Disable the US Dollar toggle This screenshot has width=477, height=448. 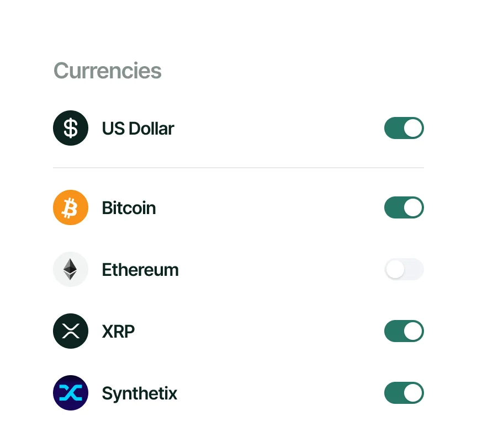[404, 128]
